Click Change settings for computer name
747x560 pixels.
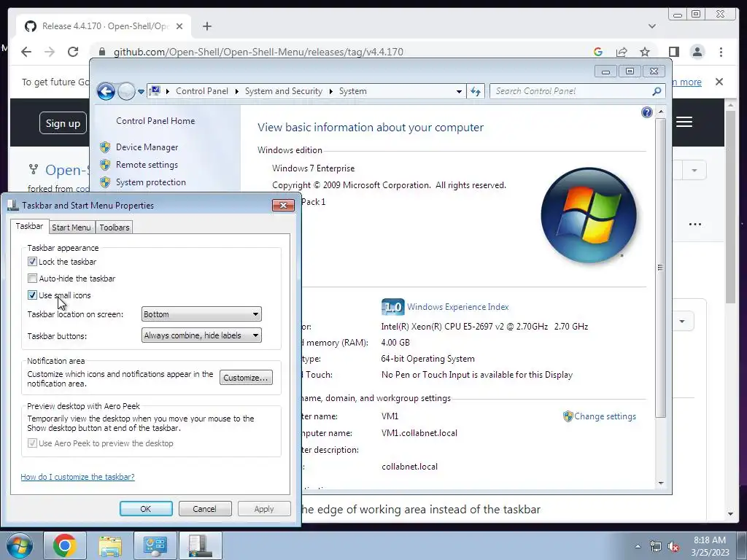pos(605,416)
